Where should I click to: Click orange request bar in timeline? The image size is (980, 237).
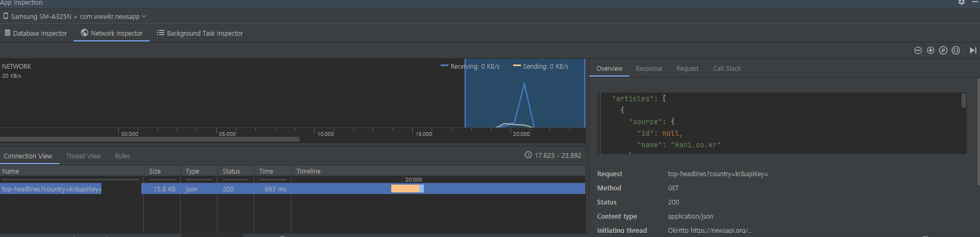coord(405,189)
